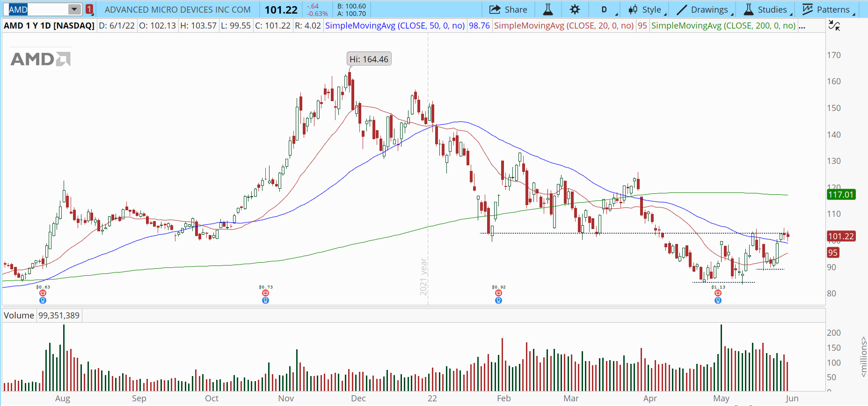Open the Patterns menu
868x406 pixels.
click(x=828, y=9)
